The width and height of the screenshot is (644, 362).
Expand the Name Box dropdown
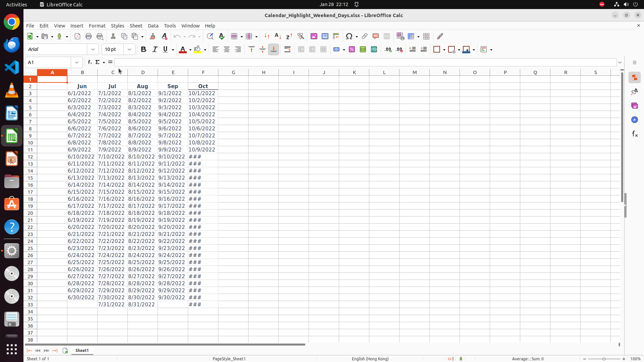click(x=77, y=62)
